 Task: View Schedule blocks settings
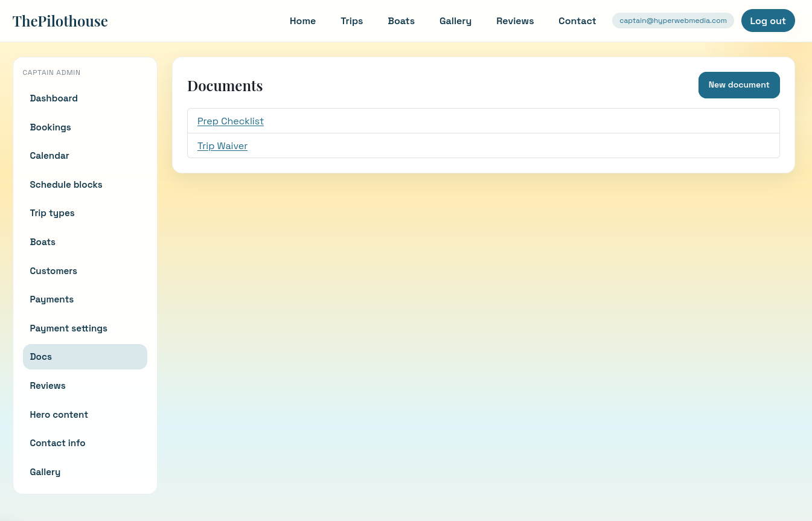pos(66,185)
